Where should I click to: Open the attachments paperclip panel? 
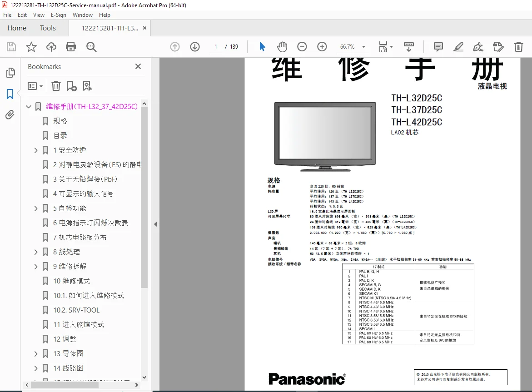pyautogui.click(x=10, y=115)
